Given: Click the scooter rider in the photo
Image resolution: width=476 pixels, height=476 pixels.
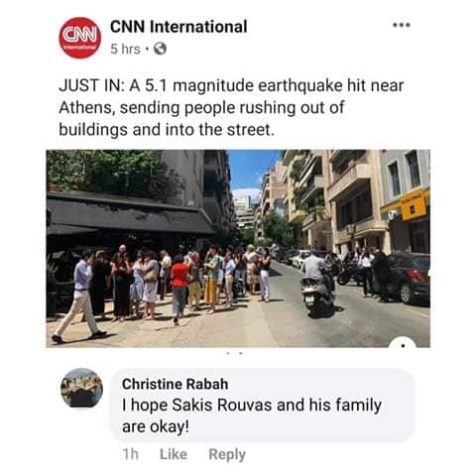Looking at the screenshot, I should (x=316, y=280).
